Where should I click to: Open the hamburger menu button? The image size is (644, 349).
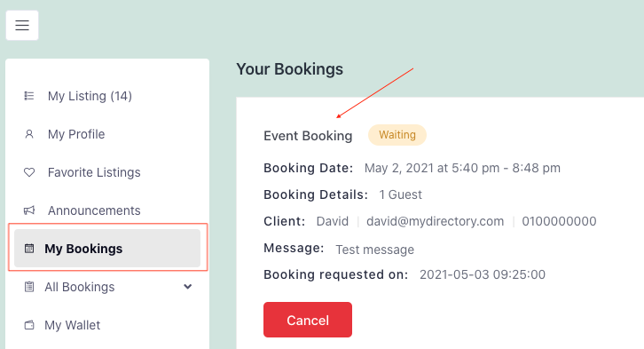tap(22, 26)
